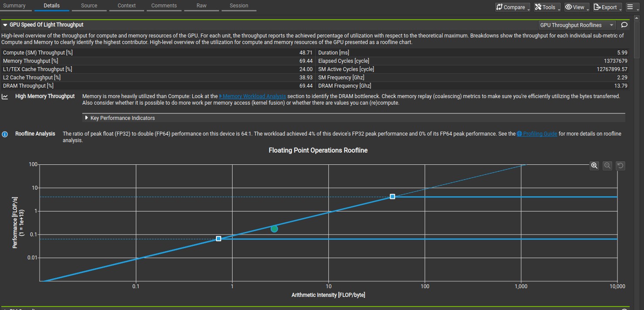Open the Tools menu
Image resolution: width=644 pixels, height=310 pixels.
tap(547, 7)
